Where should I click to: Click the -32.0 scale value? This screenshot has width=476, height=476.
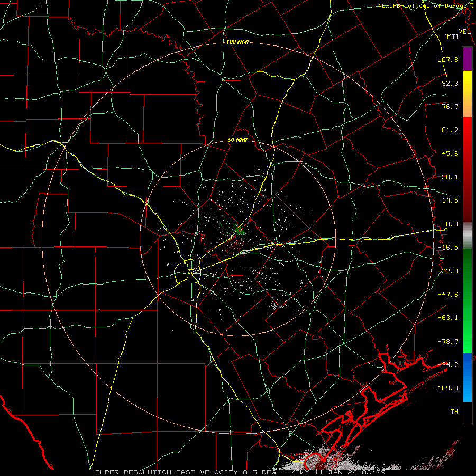pyautogui.click(x=448, y=271)
